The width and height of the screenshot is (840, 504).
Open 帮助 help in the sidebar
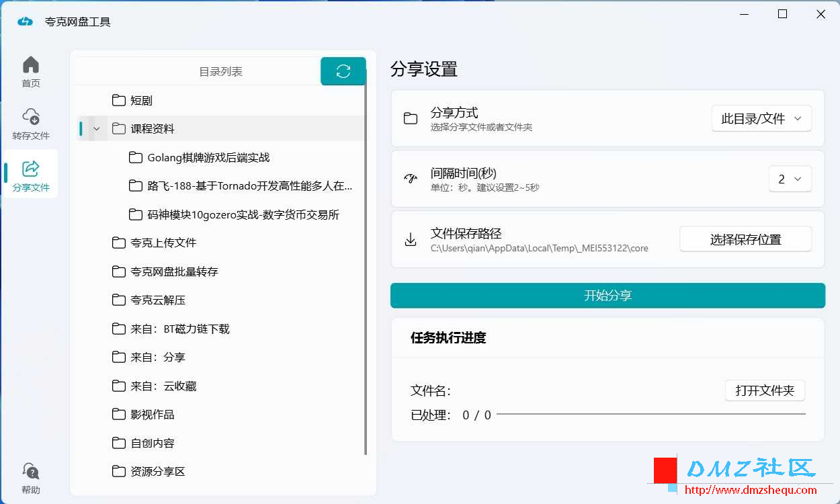pos(31,478)
